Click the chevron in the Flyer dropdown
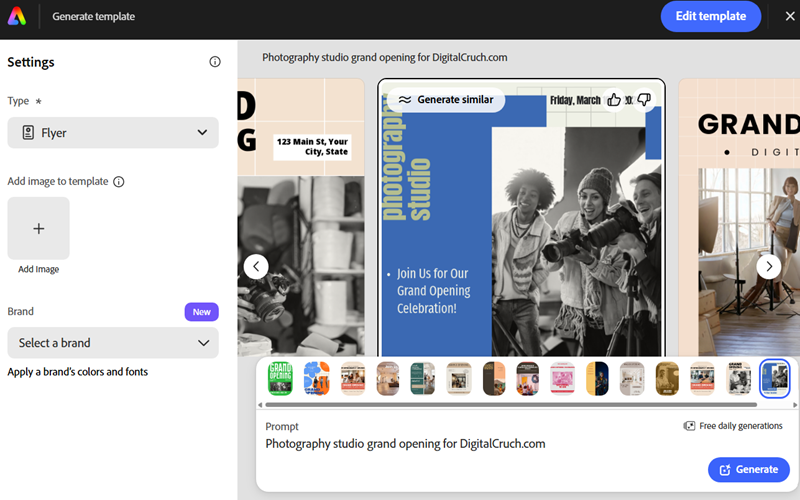 click(203, 133)
